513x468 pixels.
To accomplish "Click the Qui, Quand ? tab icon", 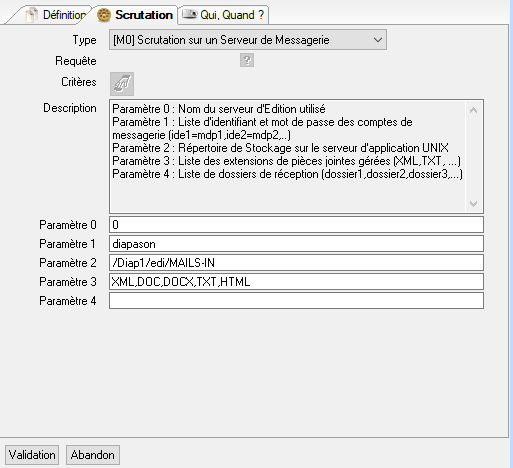I will pyautogui.click(x=190, y=14).
